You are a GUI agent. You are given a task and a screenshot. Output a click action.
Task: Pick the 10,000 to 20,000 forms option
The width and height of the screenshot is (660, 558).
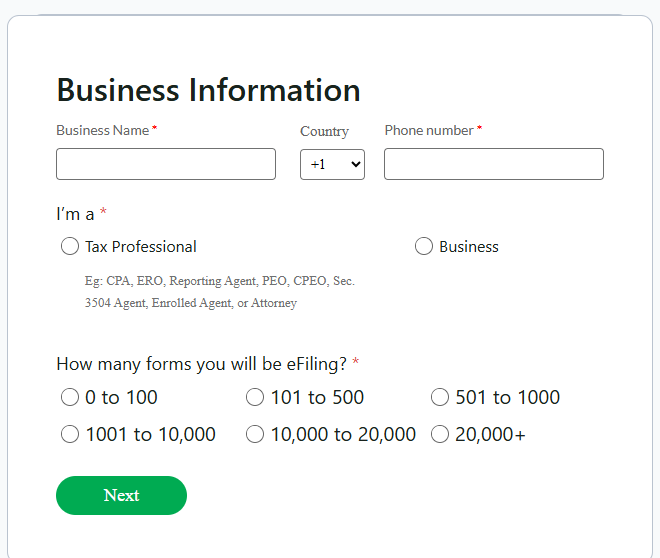coord(255,434)
